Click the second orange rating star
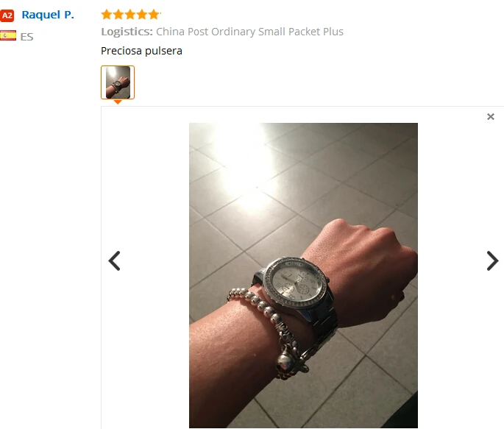Image resolution: width=504 pixels, height=429 pixels. [118, 15]
